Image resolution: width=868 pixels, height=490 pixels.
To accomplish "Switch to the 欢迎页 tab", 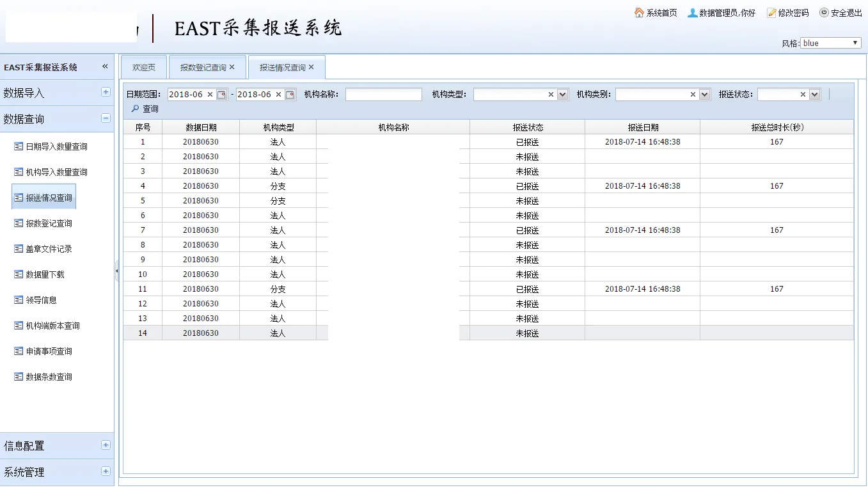I will point(144,68).
